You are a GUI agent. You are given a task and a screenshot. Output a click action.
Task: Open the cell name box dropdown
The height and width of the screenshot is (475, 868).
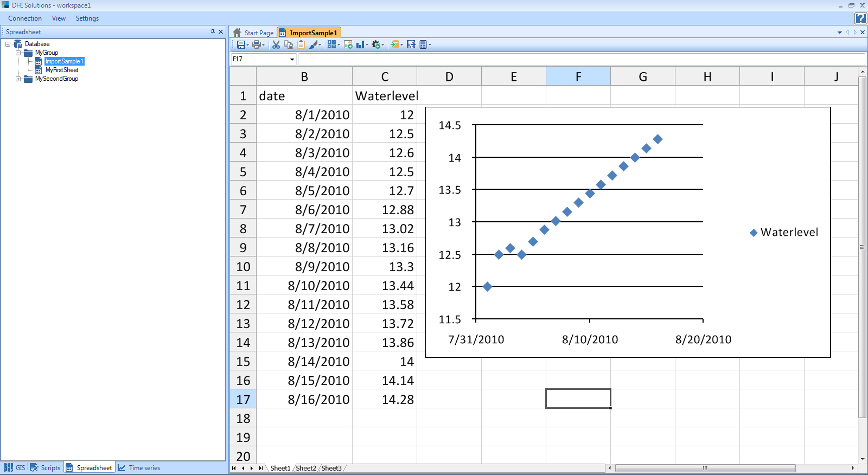tap(292, 59)
